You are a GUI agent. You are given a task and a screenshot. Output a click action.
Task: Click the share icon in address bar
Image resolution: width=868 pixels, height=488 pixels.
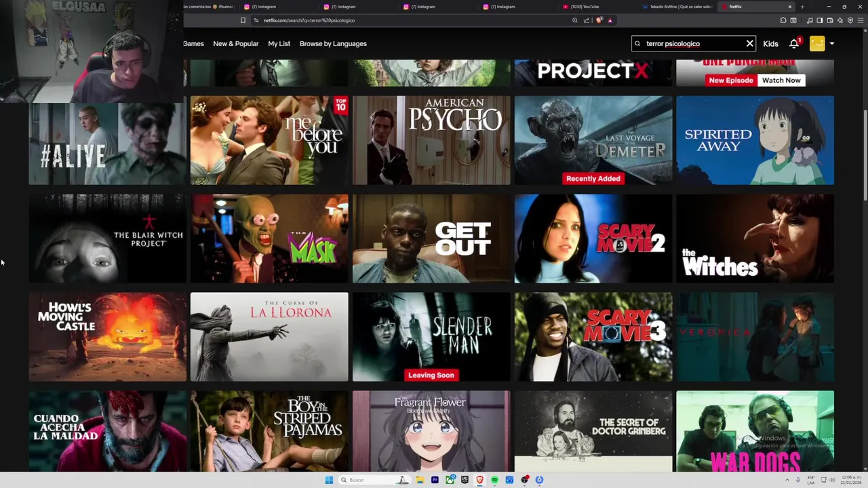coord(586,20)
